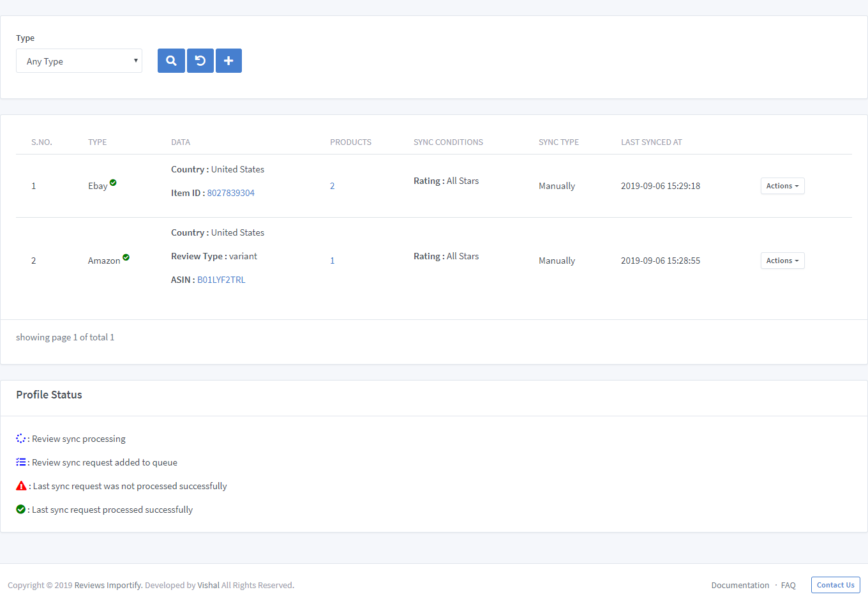This screenshot has width=868, height=606.
Task: Click the sync request queue list icon
Action: (21, 462)
